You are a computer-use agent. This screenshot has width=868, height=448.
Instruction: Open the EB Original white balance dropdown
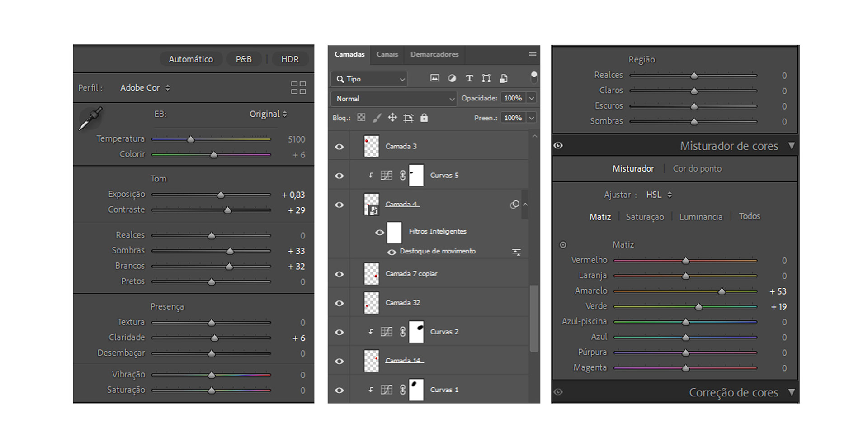(268, 114)
